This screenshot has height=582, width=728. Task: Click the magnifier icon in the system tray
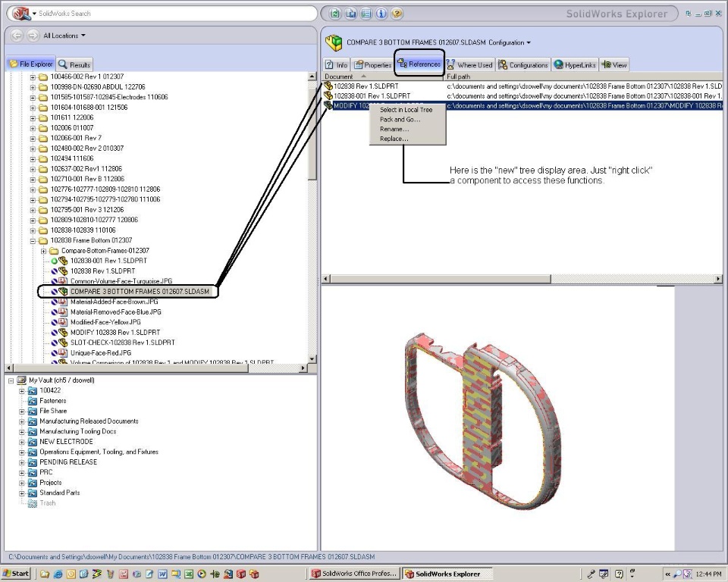tap(677, 574)
